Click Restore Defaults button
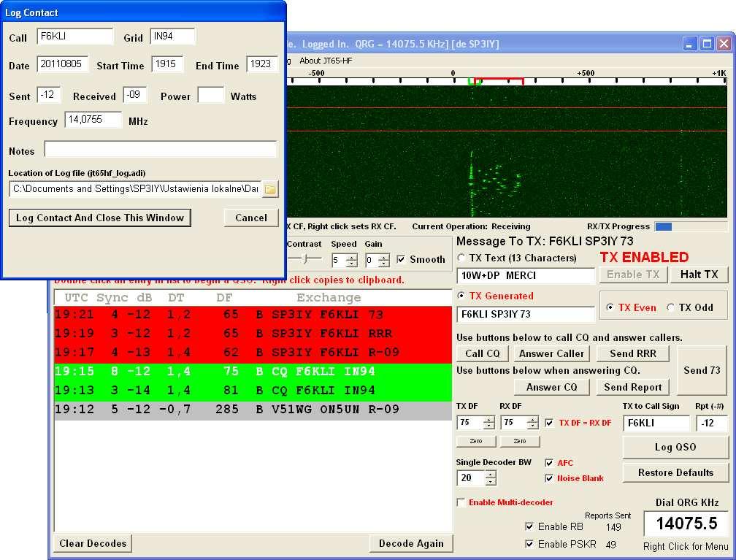 [675, 472]
